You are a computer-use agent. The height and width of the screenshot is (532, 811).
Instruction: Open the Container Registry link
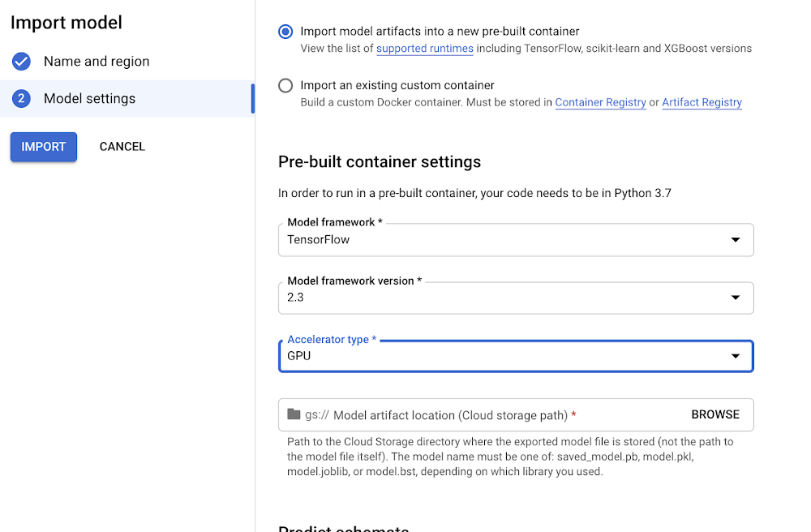click(x=600, y=102)
